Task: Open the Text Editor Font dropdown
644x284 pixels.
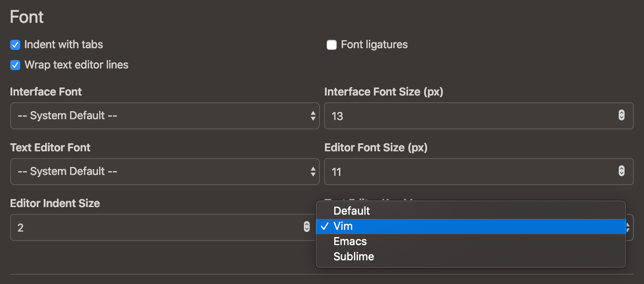Action: pyautogui.click(x=165, y=171)
